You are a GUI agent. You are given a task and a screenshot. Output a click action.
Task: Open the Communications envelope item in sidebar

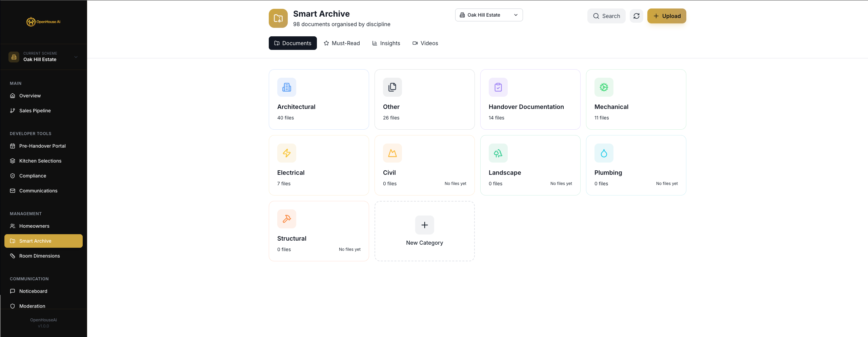[x=38, y=191]
